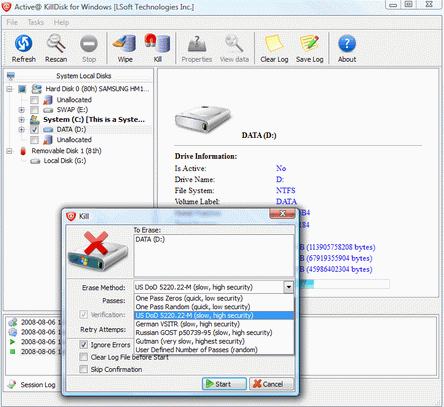Viewport: 444px width, 407px height.
Task: Expand the System (C:) tree node
Action: [21, 120]
